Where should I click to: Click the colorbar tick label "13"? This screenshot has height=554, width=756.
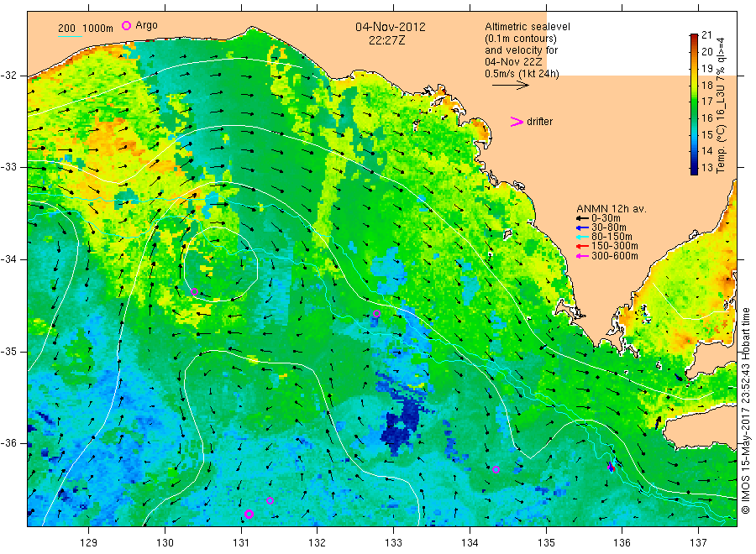(x=706, y=168)
